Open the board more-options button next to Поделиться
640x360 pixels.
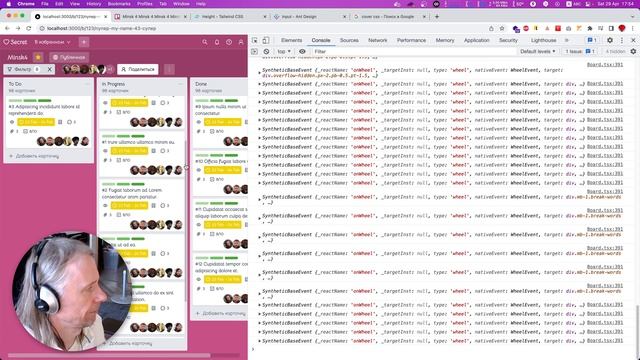point(169,69)
